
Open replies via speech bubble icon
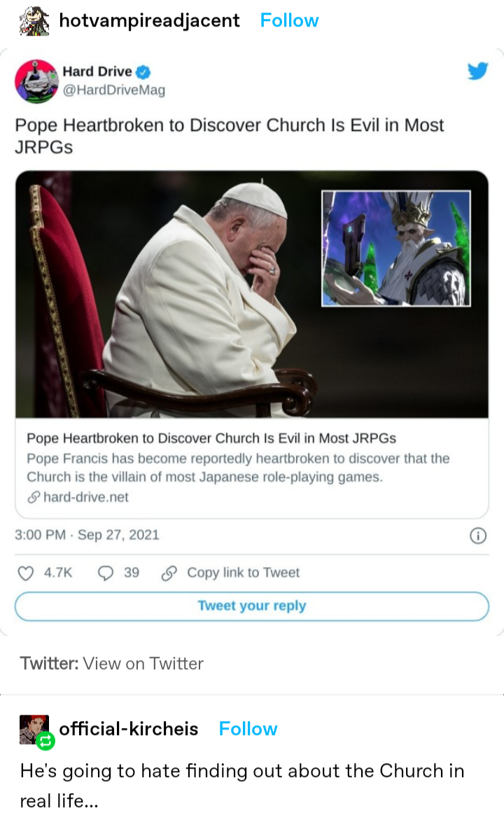coord(106,573)
